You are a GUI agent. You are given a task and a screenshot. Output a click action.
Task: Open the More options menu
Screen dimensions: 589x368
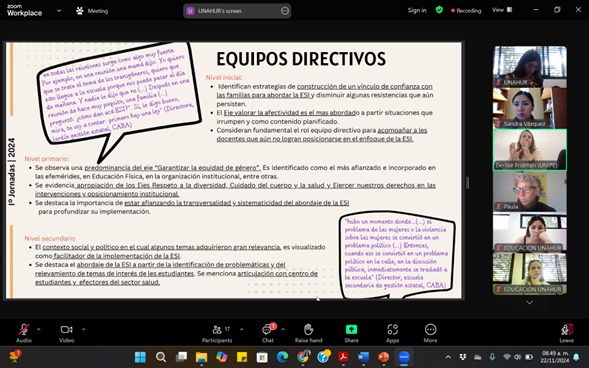pyautogui.click(x=430, y=333)
